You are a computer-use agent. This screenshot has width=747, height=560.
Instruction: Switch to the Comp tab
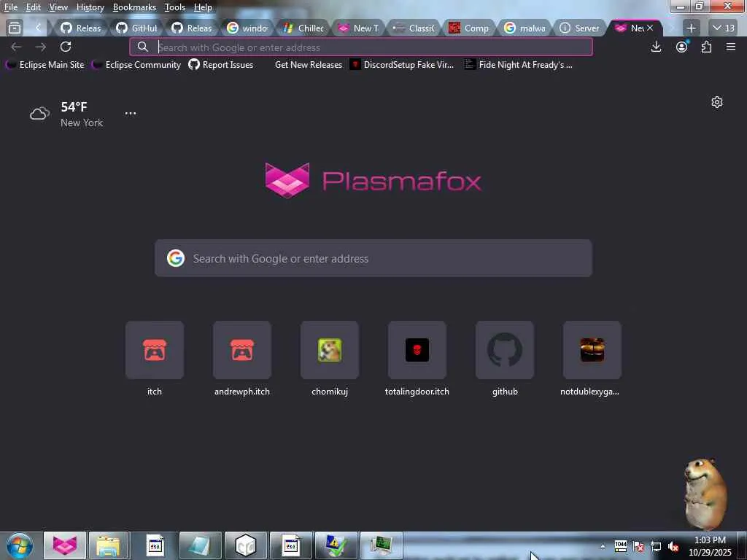pos(469,28)
